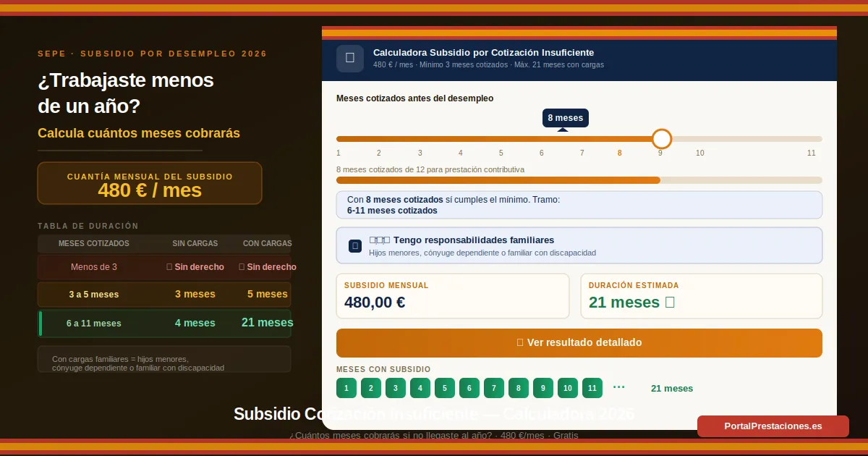Set months slider to tick 11

[812, 153]
